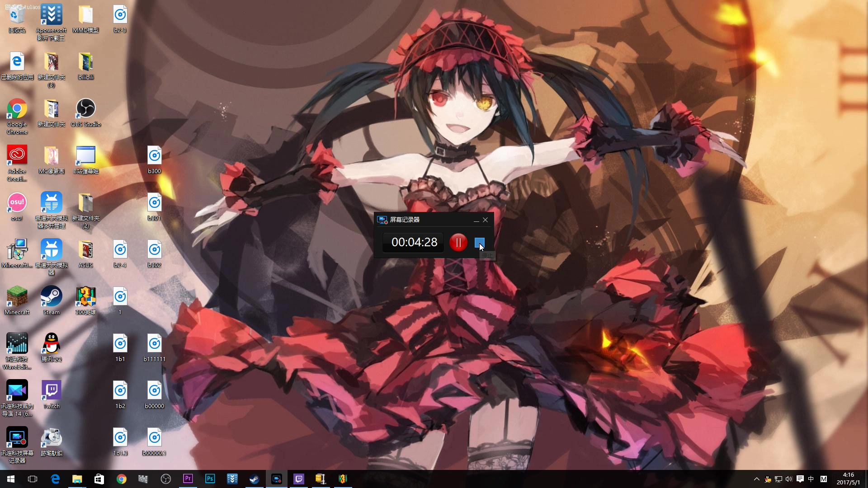
Task: Select the osu! desktop icon
Action: [x=17, y=203]
